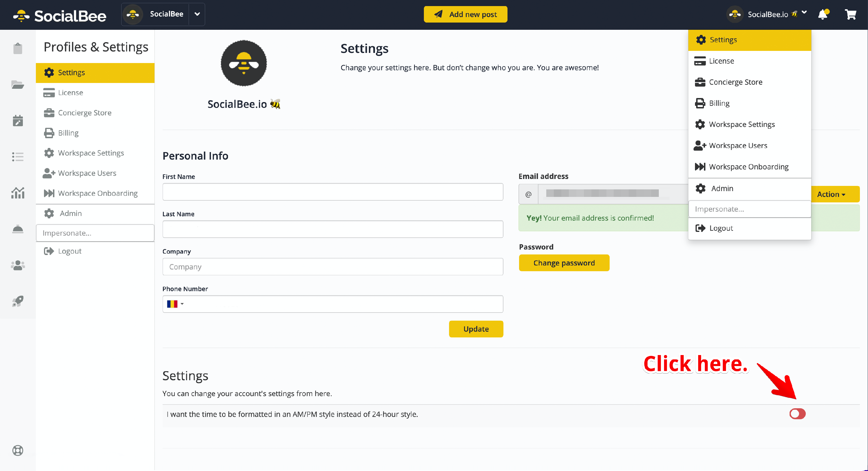Click the SocialBee logo in header
The height and width of the screenshot is (471, 868).
point(60,16)
